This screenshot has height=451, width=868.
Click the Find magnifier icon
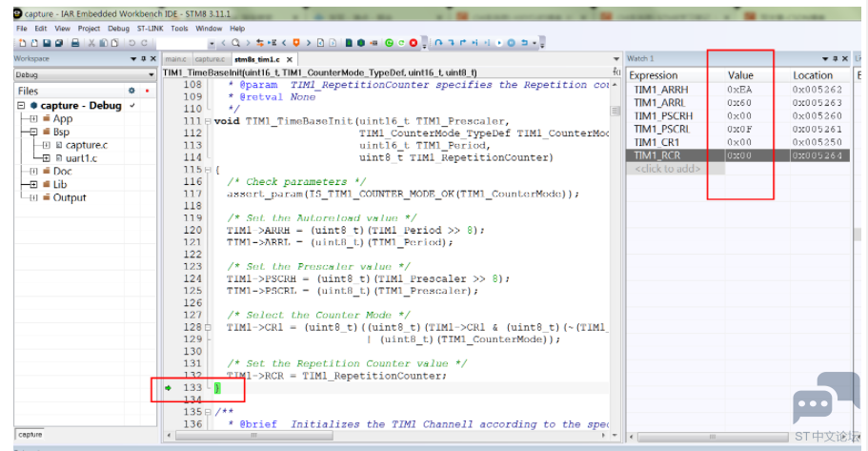[x=236, y=43]
